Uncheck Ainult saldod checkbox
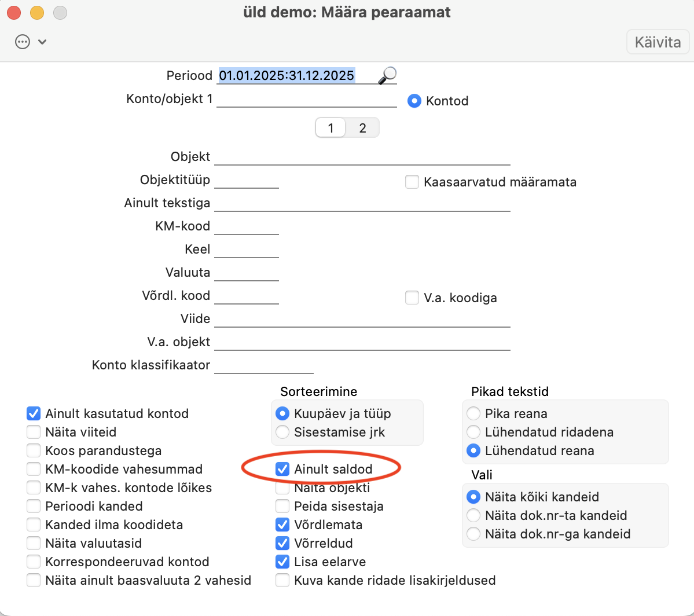The height and width of the screenshot is (616, 694). 282,469
